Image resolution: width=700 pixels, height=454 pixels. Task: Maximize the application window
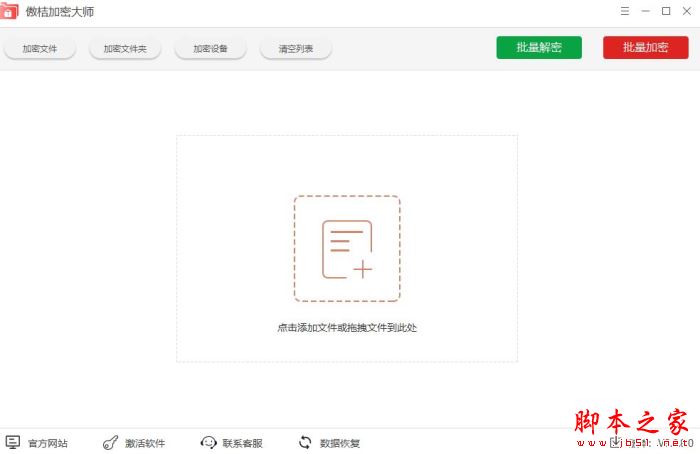[666, 11]
